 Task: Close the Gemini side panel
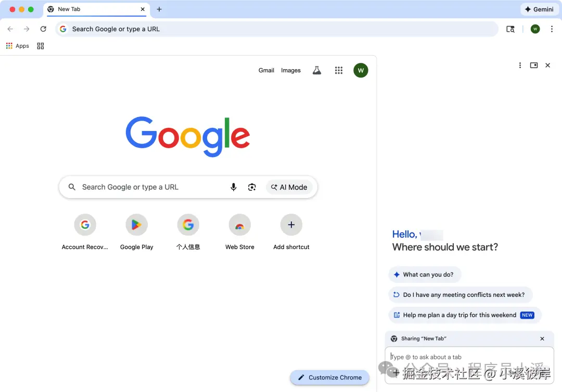(547, 65)
